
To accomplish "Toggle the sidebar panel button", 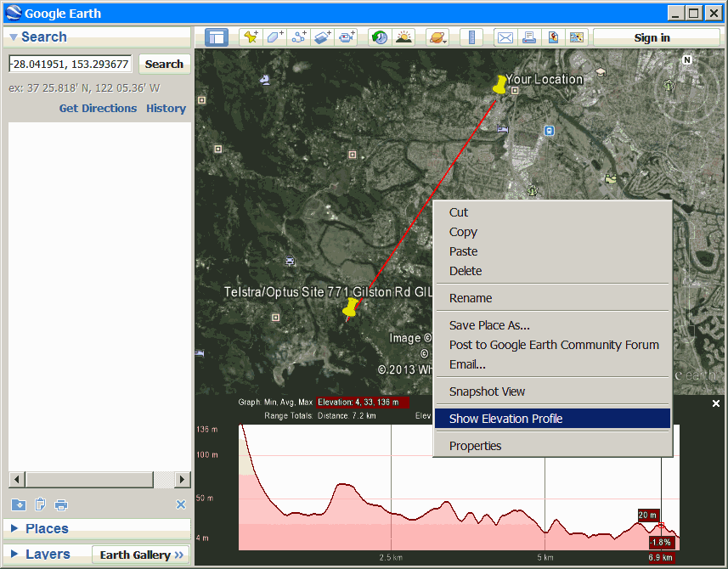I will pos(217,37).
